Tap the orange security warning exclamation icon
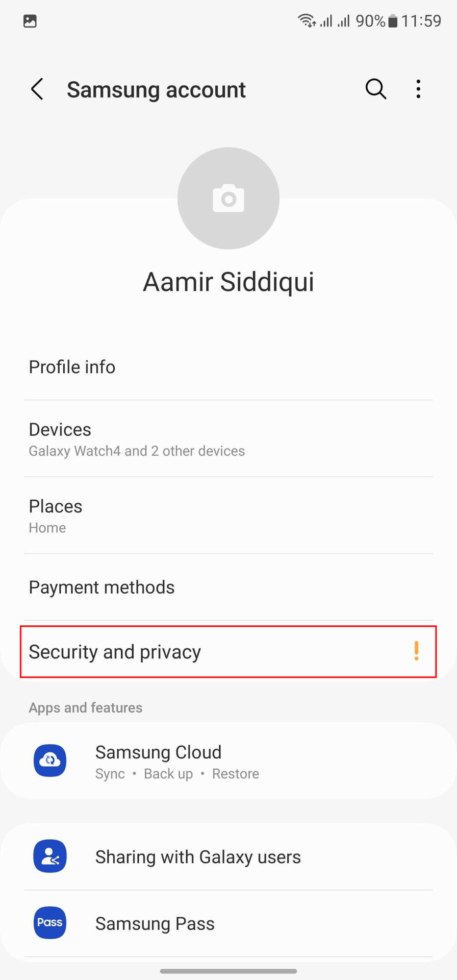The image size is (457, 980). (x=416, y=651)
